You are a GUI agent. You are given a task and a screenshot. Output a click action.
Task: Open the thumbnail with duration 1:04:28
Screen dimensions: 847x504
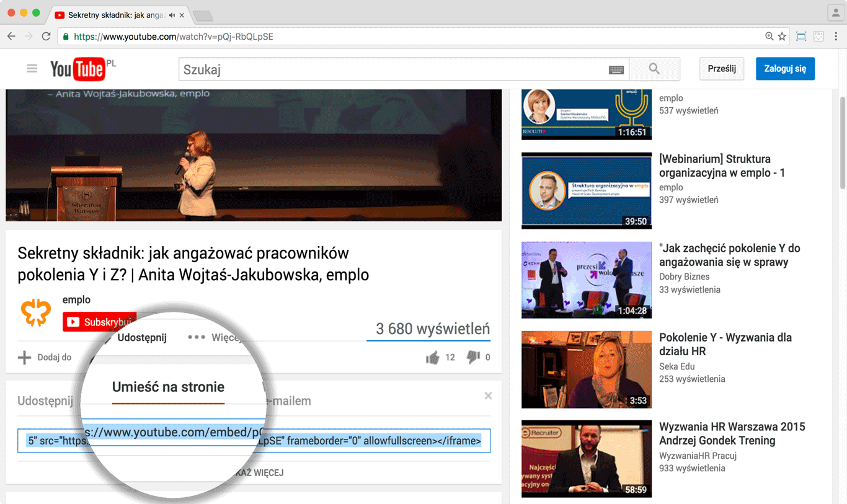click(587, 280)
